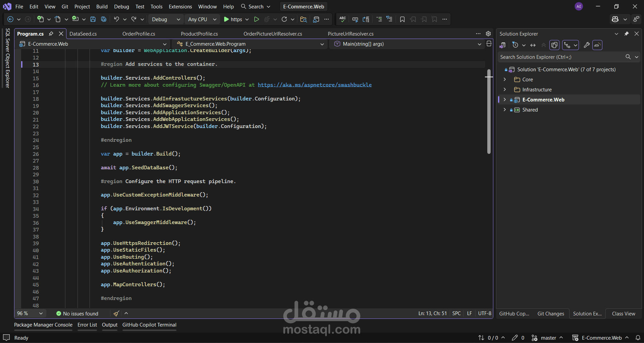Switch to the OrderPictureUrlResolver.cs tab
Image resolution: width=644 pixels, height=343 pixels.
pyautogui.click(x=273, y=34)
